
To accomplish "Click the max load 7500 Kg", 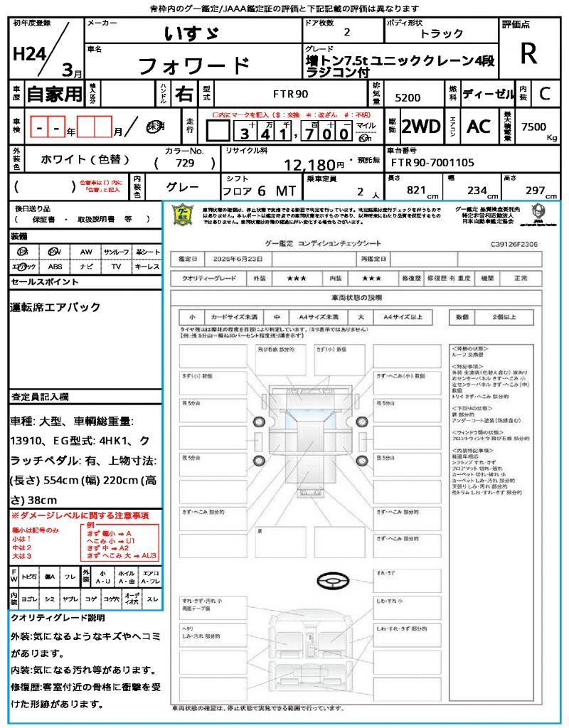I will tap(539, 131).
